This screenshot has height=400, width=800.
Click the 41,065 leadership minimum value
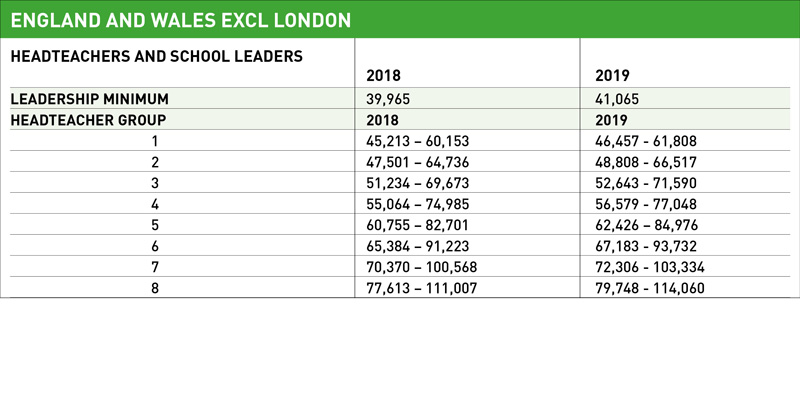click(617, 99)
